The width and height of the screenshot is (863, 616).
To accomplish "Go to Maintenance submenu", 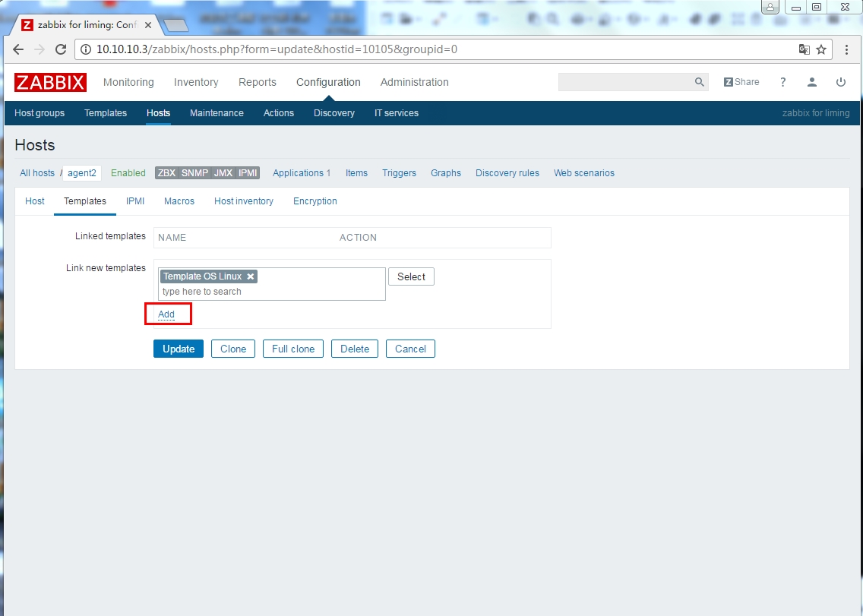I will coord(217,113).
